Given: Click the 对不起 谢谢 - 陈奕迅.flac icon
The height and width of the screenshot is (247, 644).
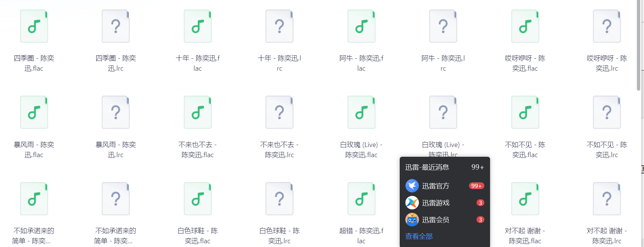Looking at the screenshot, I should [525, 199].
